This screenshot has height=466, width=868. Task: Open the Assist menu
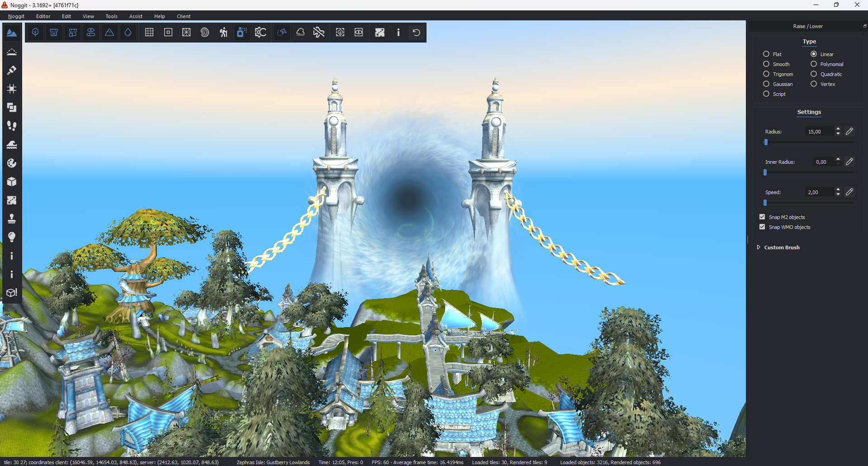click(136, 16)
